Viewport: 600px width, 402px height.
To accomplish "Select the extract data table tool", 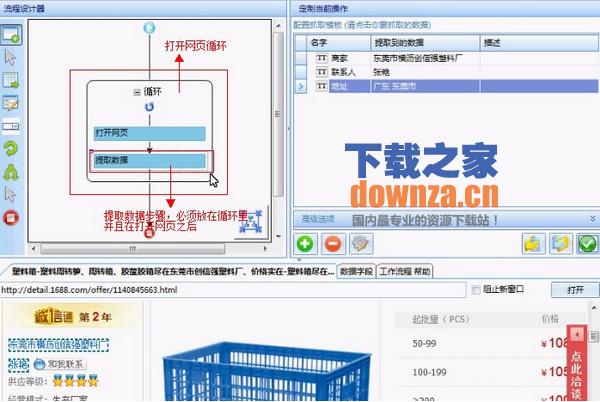I will (11, 80).
